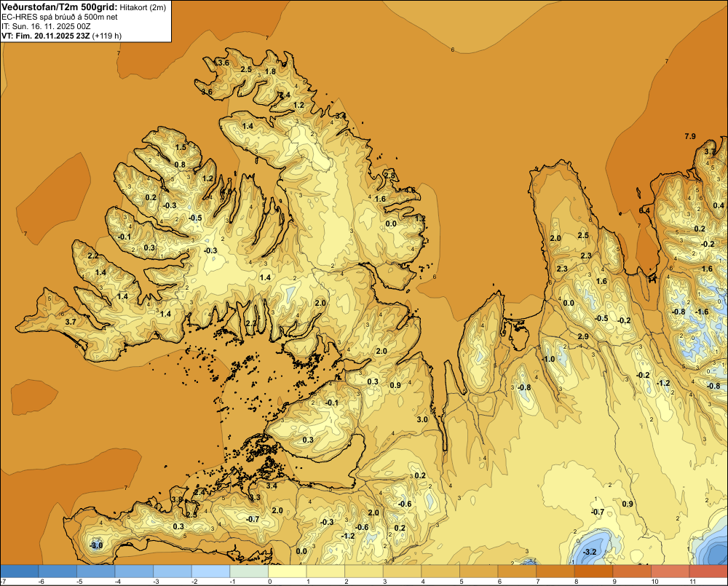728x586 pixels.
Task: Click the legend scale label '10'
Action: [x=654, y=582]
